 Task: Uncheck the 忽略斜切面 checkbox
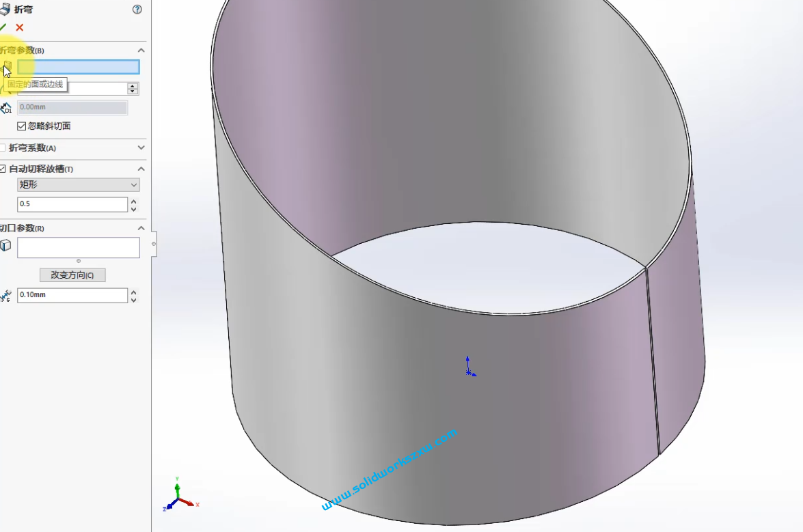[22, 126]
